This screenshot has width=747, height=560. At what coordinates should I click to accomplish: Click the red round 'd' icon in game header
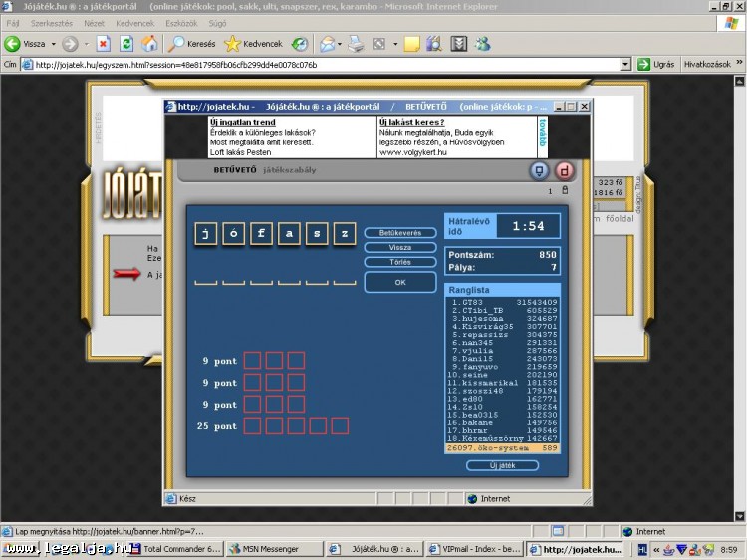pyautogui.click(x=565, y=170)
